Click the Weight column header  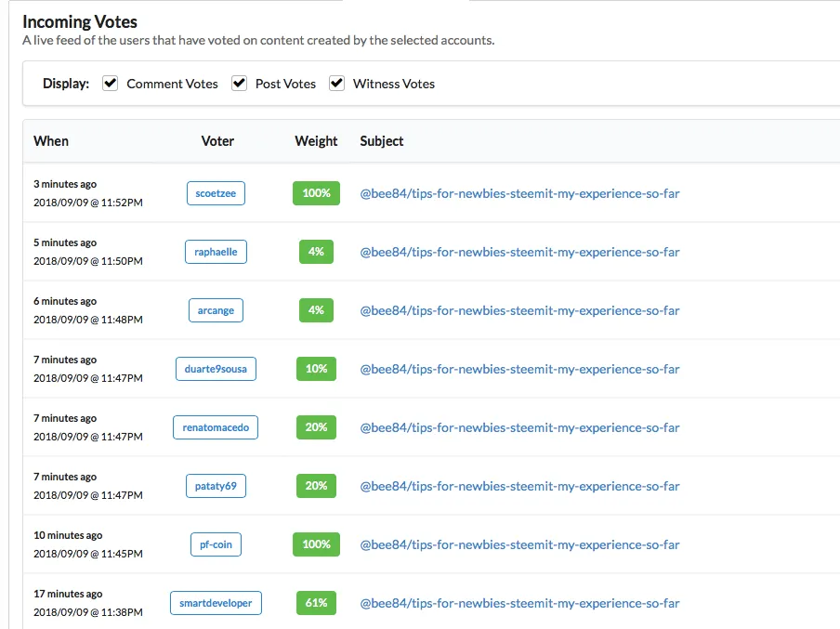(x=316, y=141)
